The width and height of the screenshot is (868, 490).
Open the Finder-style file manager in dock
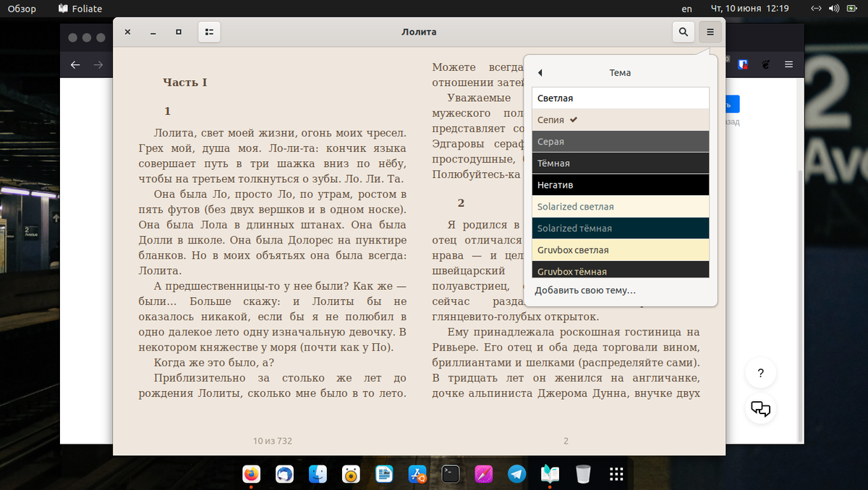click(318, 474)
